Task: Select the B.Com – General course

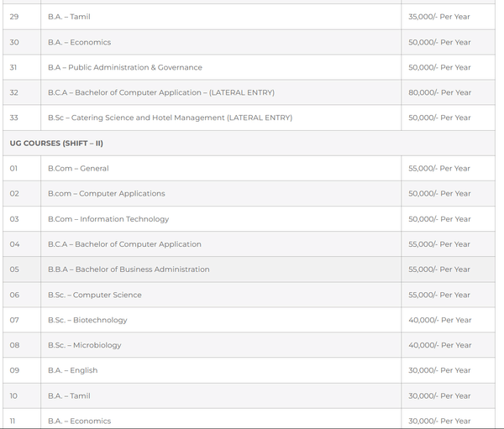Action: click(78, 168)
